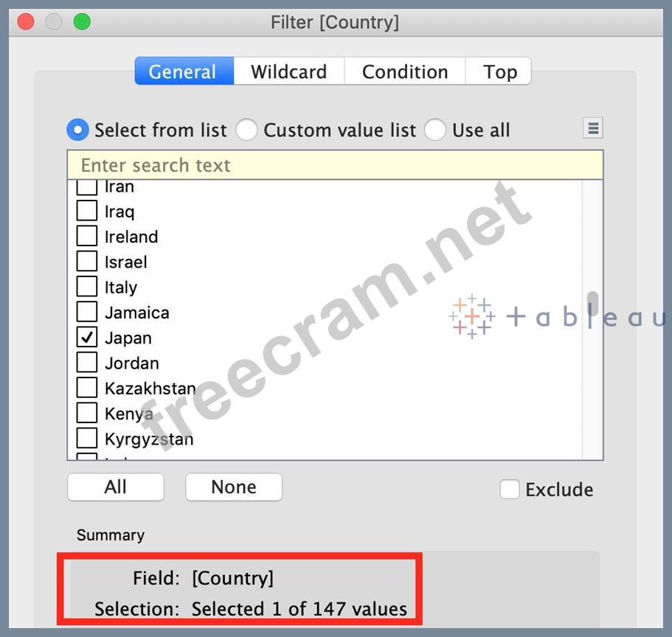Uncheck the Japan checkbox
Viewport: 672px width, 637px height.
pos(87,338)
